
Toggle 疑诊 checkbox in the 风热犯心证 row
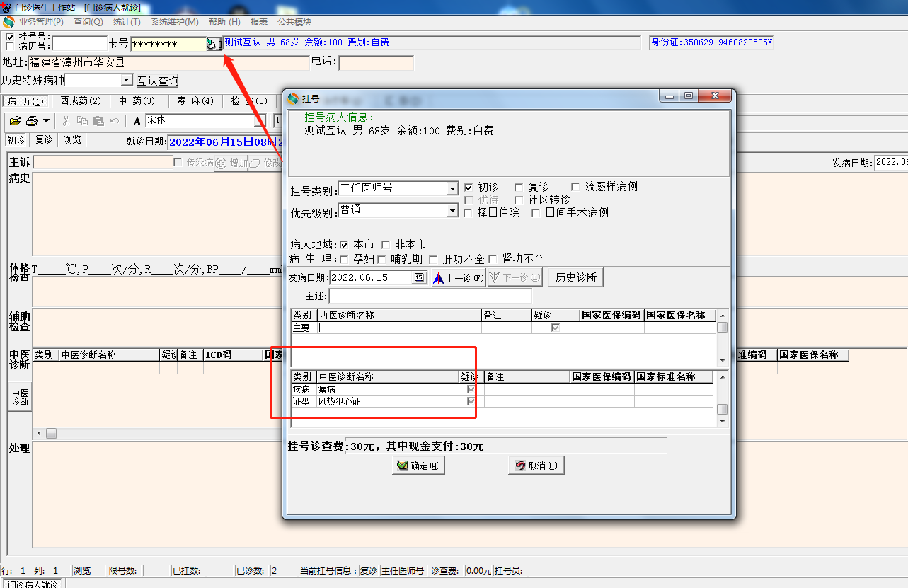(x=471, y=401)
